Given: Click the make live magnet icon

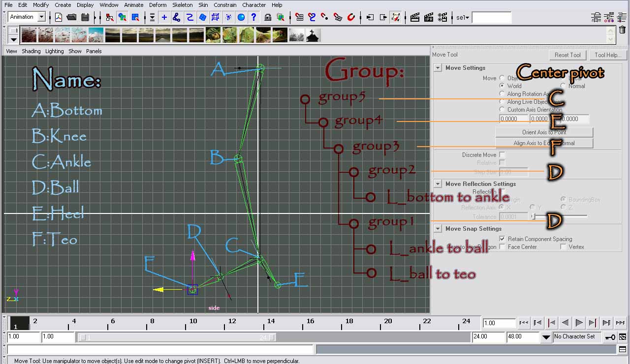Looking at the screenshot, I should 351,17.
